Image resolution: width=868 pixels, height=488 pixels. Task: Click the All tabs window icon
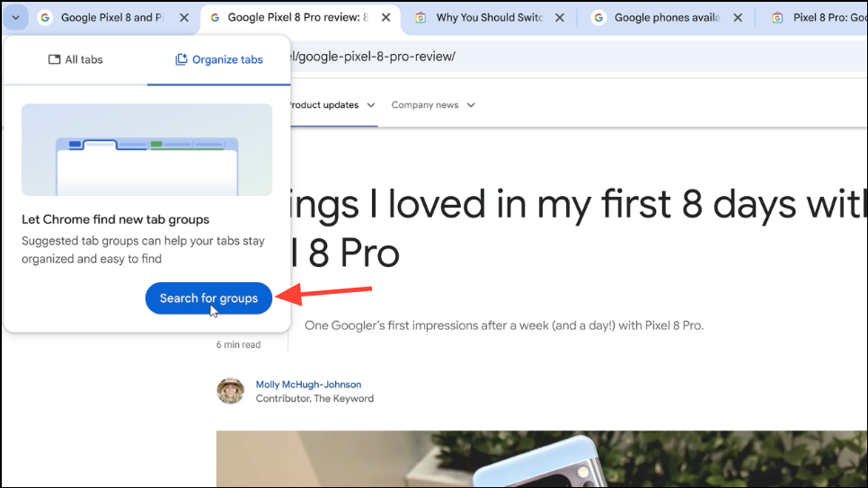[x=54, y=59]
